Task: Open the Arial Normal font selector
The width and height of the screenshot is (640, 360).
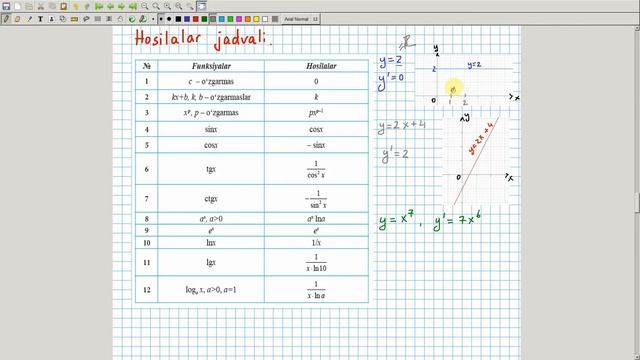Action: [301, 19]
